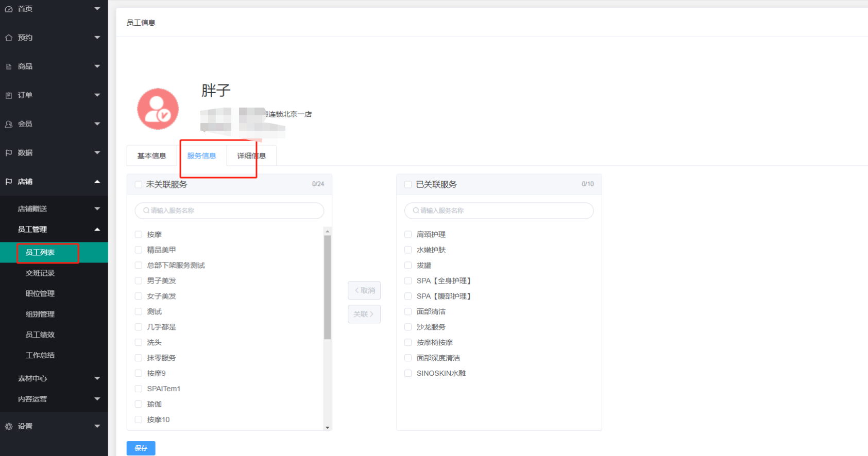Click the flag icon beside 数据
The height and width of the screenshot is (456, 868).
click(9, 153)
